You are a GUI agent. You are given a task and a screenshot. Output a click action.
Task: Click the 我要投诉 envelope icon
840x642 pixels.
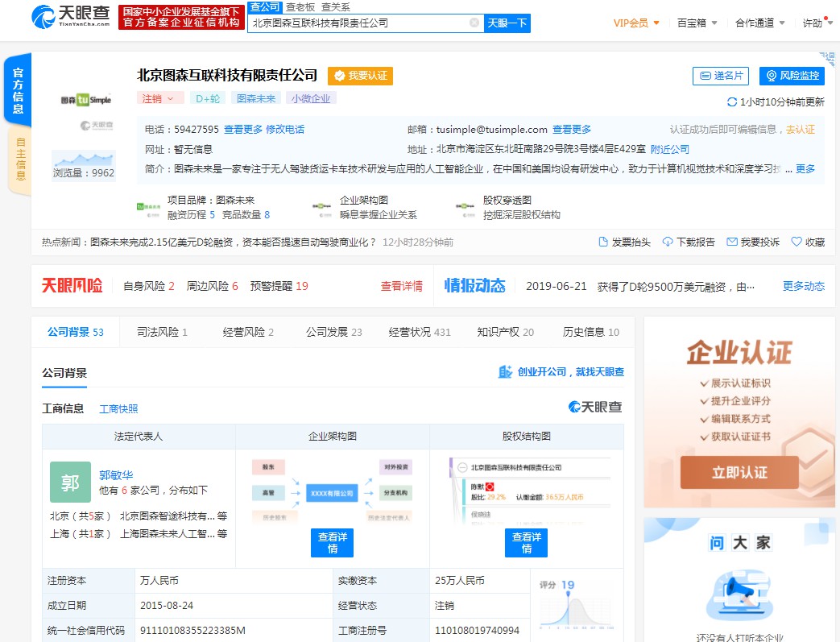tap(732, 242)
